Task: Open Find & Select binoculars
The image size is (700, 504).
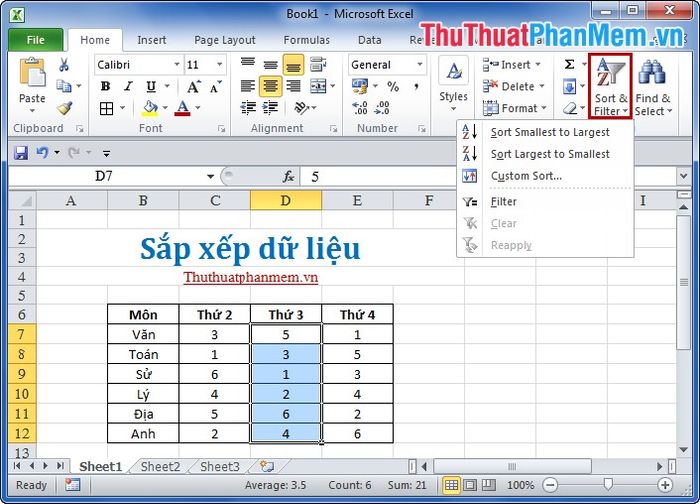Action: tap(653, 87)
